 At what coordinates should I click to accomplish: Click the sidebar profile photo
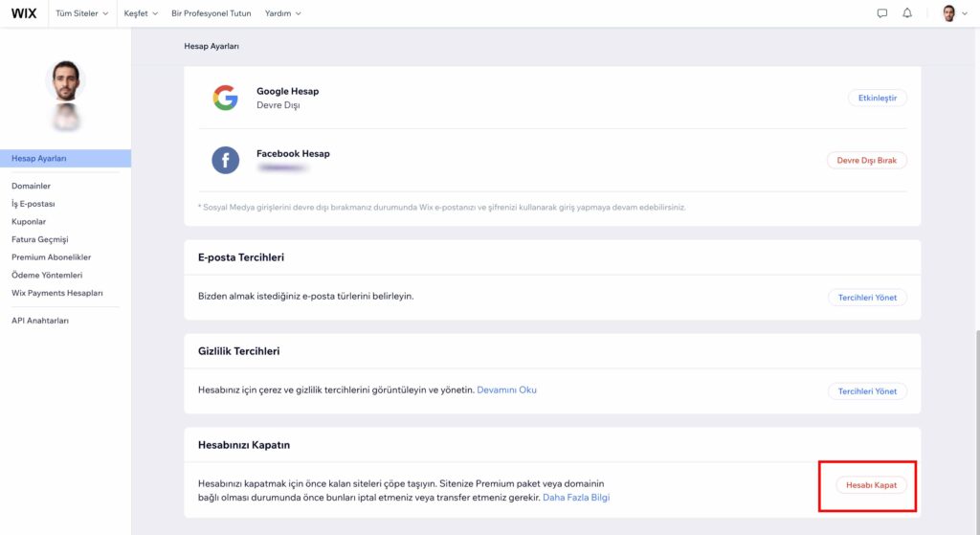[66, 80]
